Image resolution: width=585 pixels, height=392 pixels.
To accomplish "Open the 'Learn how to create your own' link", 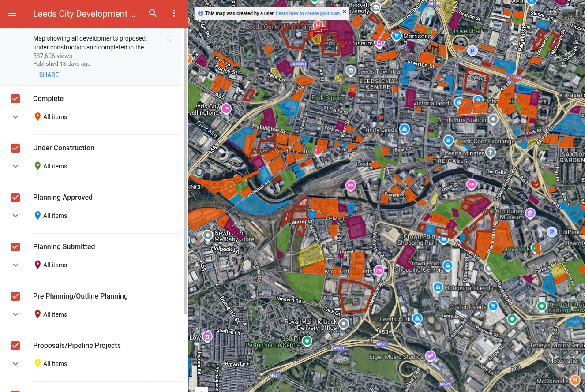I will tap(308, 13).
